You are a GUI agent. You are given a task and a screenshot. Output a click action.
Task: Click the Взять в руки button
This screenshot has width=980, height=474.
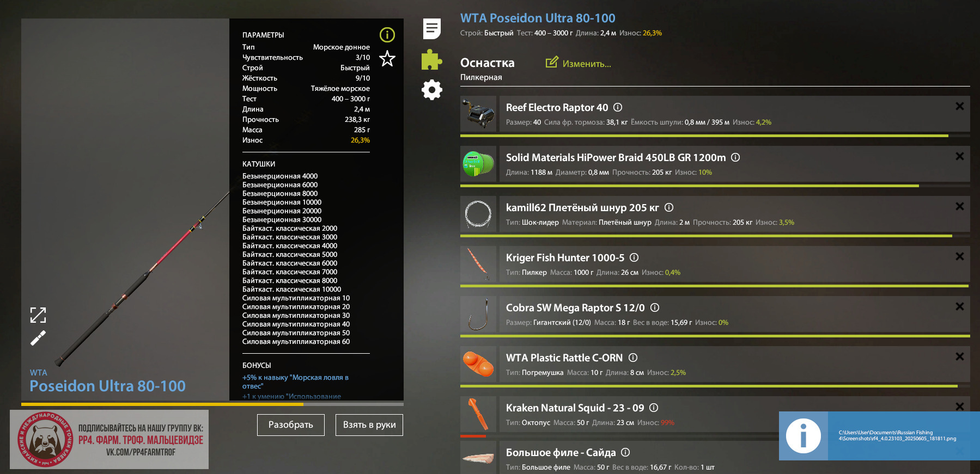pos(369,425)
